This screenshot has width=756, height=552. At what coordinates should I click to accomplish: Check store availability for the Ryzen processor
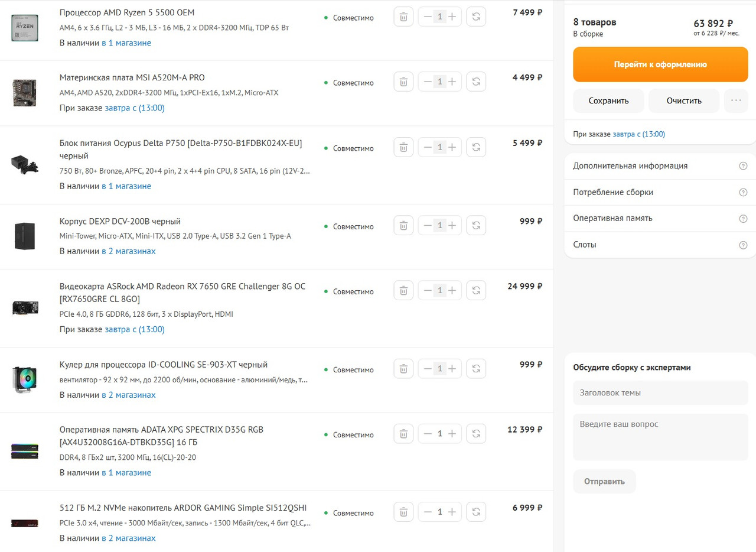(126, 43)
